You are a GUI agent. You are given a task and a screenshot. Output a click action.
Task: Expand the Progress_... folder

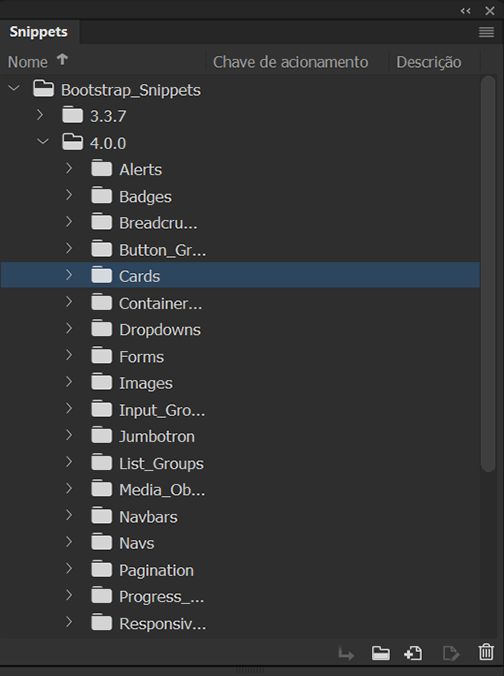pos(69,595)
